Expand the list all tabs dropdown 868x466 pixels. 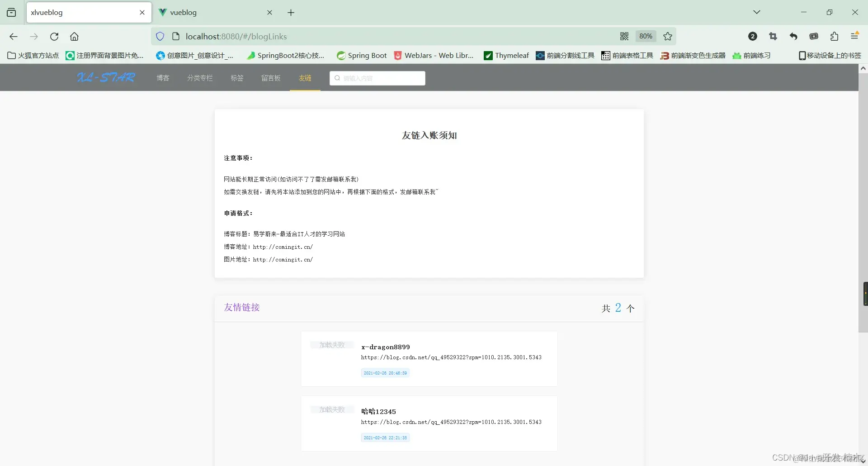pos(757,12)
